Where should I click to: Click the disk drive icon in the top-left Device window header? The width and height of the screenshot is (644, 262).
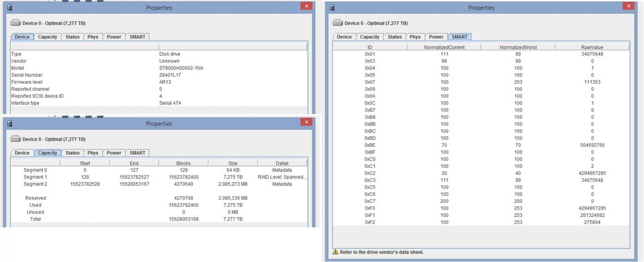click(x=16, y=23)
